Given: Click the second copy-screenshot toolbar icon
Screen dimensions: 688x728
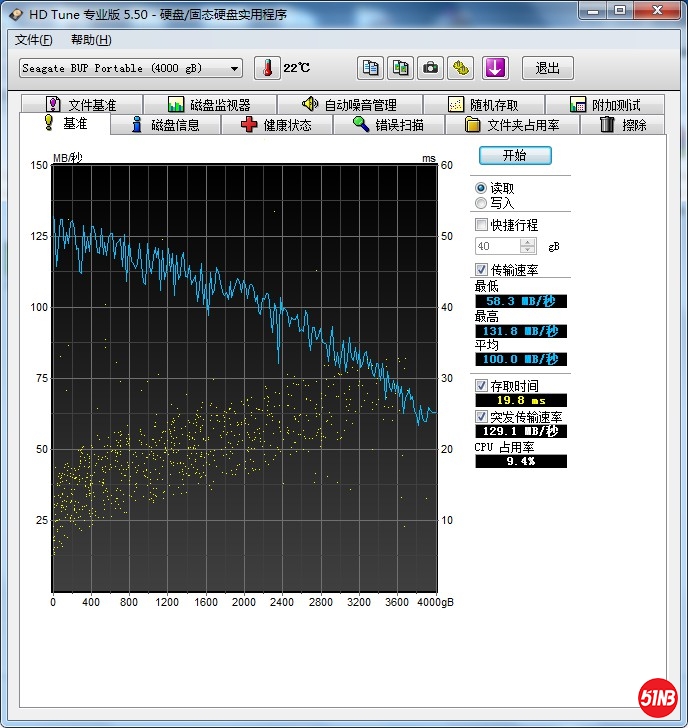Looking at the screenshot, I should [400, 68].
